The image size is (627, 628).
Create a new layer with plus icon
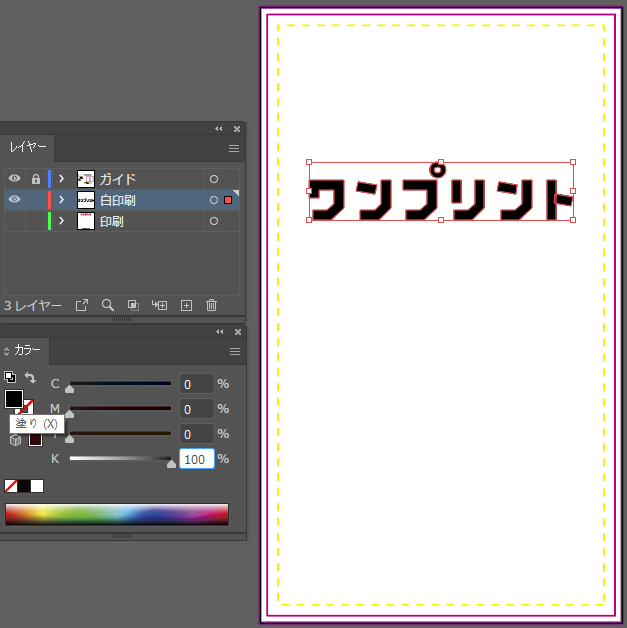point(185,305)
